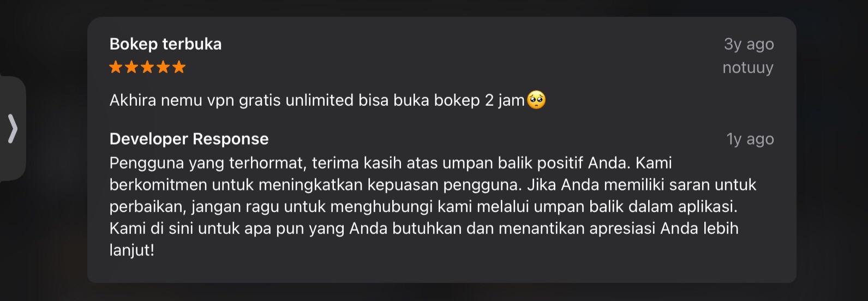
Task: Click response line starting "Kami di sini untuk"
Action: 424,228
